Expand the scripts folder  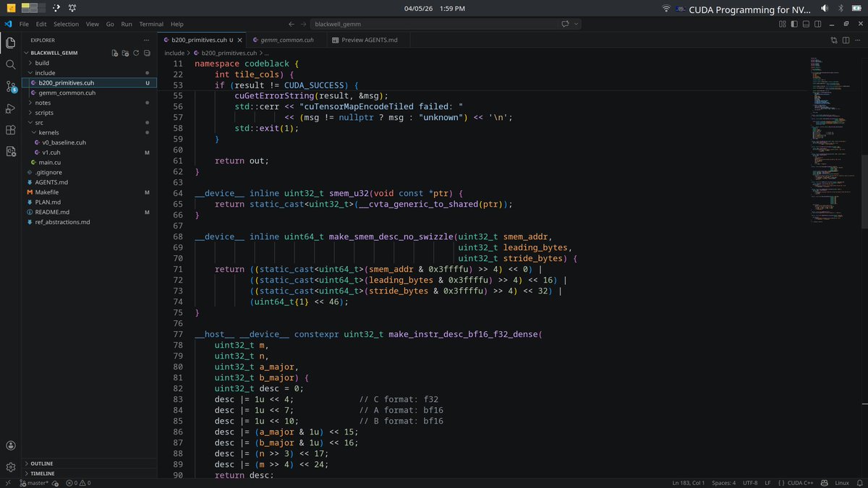coord(90,113)
